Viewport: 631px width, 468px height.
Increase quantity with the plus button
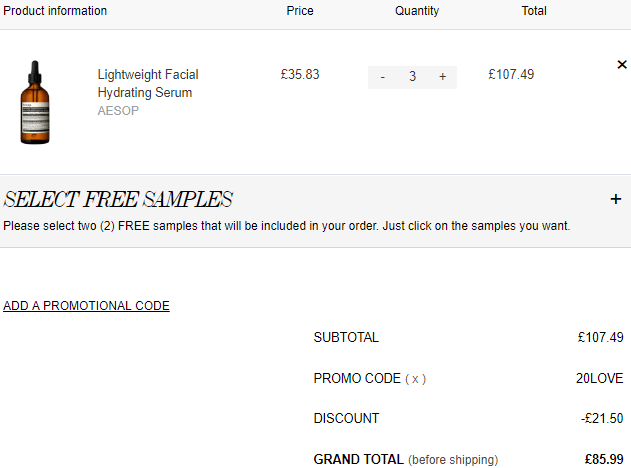click(x=442, y=76)
